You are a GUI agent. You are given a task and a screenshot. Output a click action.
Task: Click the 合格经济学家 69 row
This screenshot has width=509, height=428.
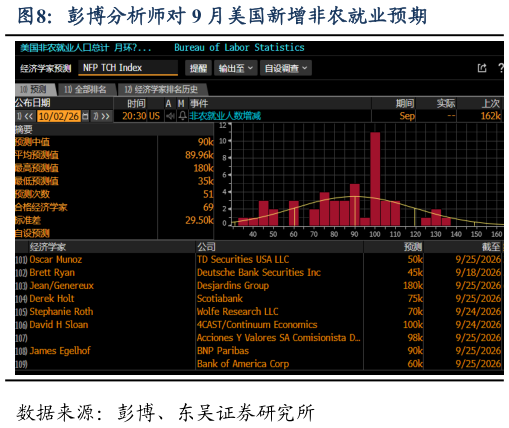114,207
